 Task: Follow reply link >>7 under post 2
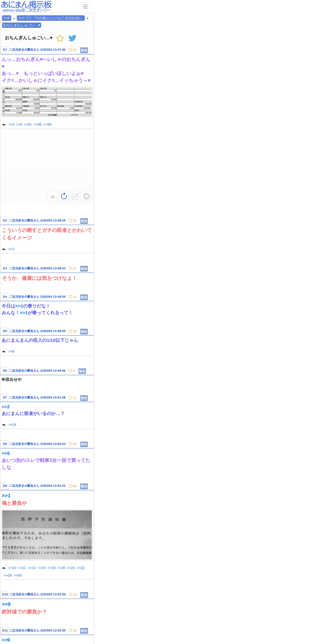[11, 249]
